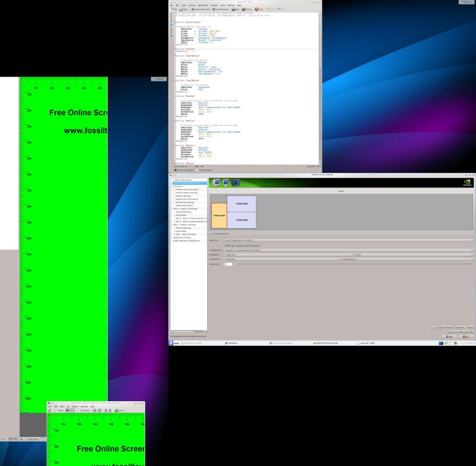476x466 pixels.
Task: Toggle the Enable Xinerama checkbox
Action: [213, 234]
